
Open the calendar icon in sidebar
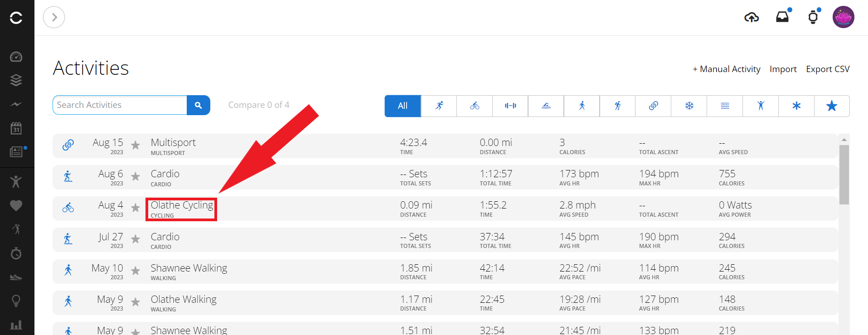point(16,128)
